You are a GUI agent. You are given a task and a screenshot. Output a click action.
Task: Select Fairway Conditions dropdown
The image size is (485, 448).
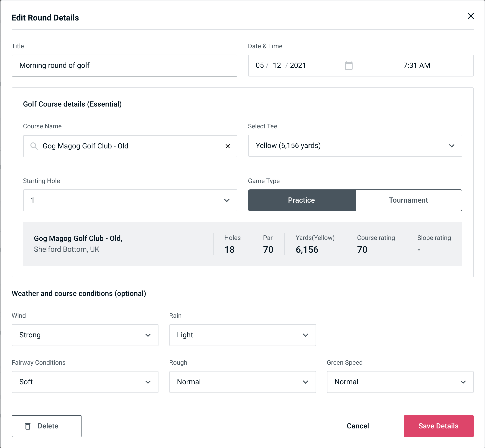tap(84, 382)
